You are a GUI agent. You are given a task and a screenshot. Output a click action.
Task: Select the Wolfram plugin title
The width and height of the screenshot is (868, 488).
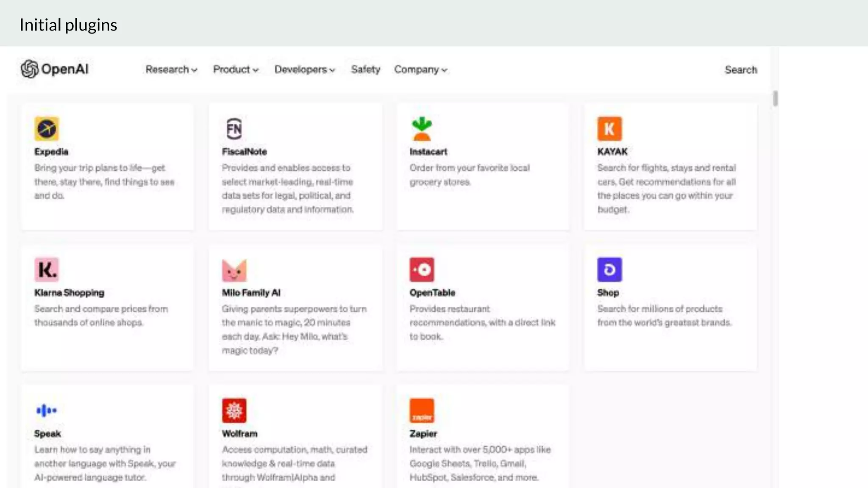(x=239, y=434)
